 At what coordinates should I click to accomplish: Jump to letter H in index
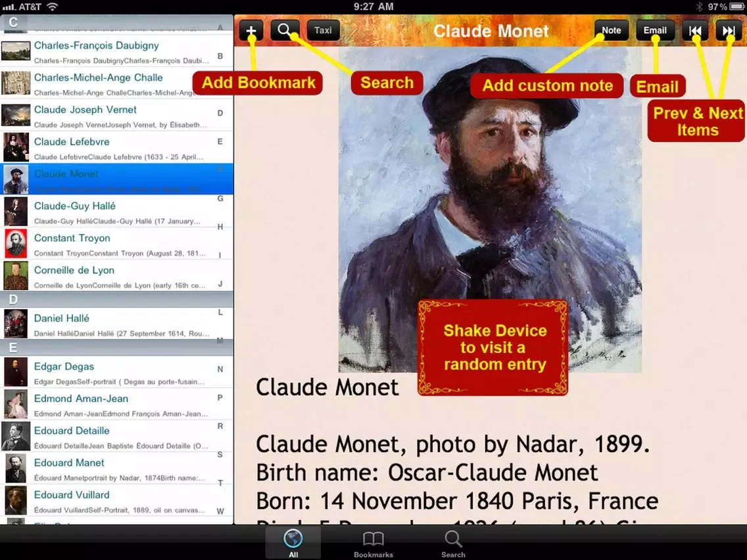coord(220,227)
